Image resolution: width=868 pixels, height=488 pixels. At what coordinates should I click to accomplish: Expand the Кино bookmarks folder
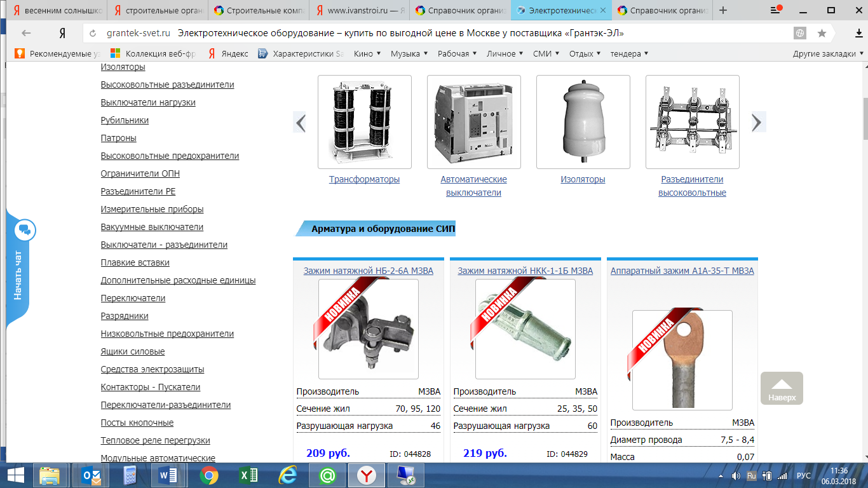tap(367, 53)
